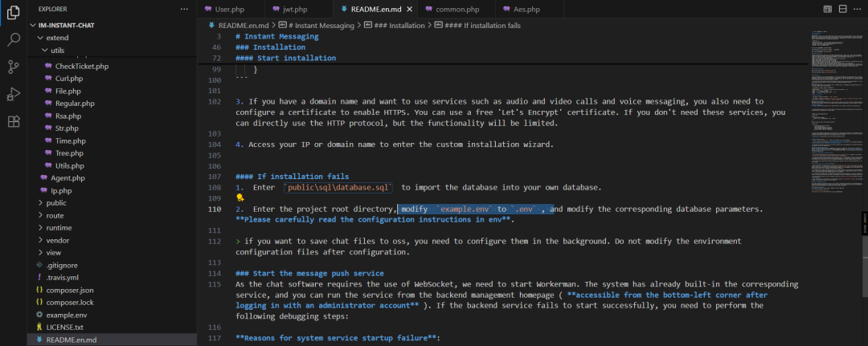Open the Source Control view
Image resolution: width=868 pixels, height=346 pixels.
tap(14, 67)
